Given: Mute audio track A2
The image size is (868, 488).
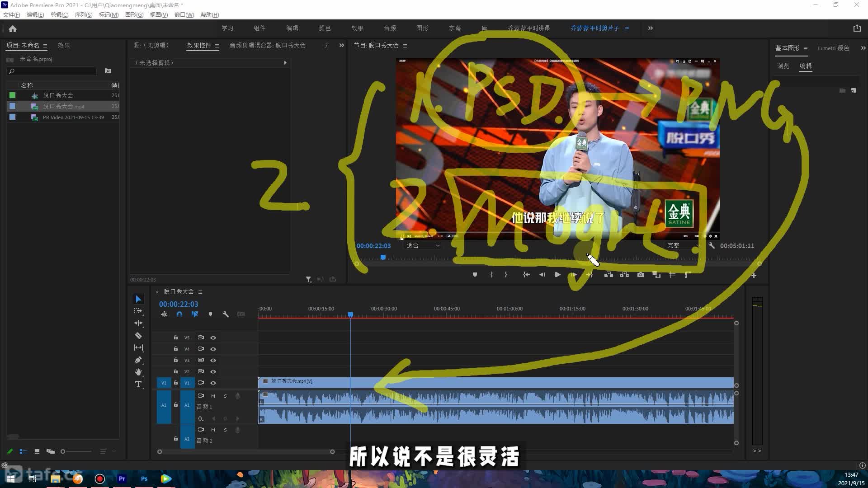Looking at the screenshot, I should click(x=213, y=430).
